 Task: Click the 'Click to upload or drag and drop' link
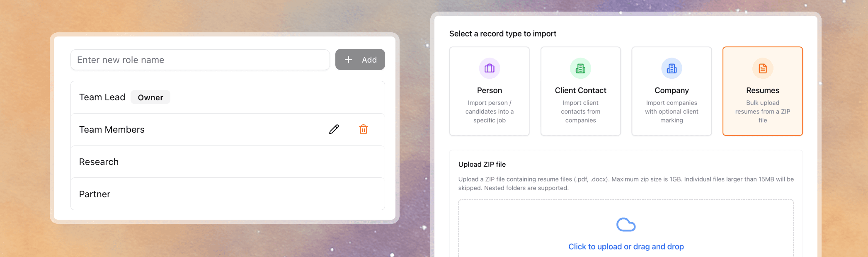[x=626, y=246]
